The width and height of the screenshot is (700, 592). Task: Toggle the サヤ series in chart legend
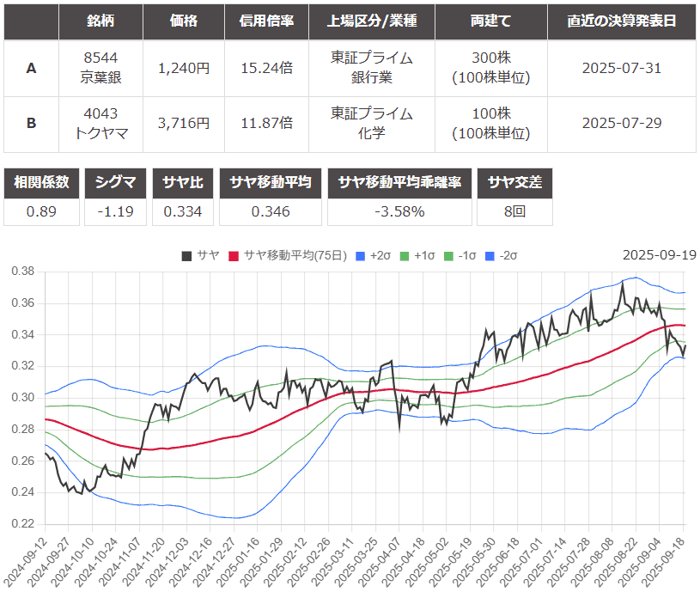coord(200,255)
